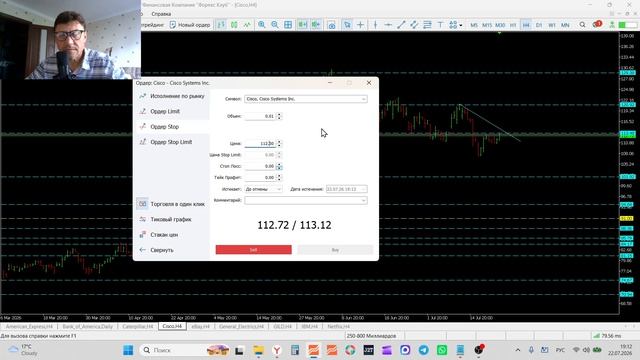Switch chart to M30 timeframe
640x360 pixels.
point(500,25)
